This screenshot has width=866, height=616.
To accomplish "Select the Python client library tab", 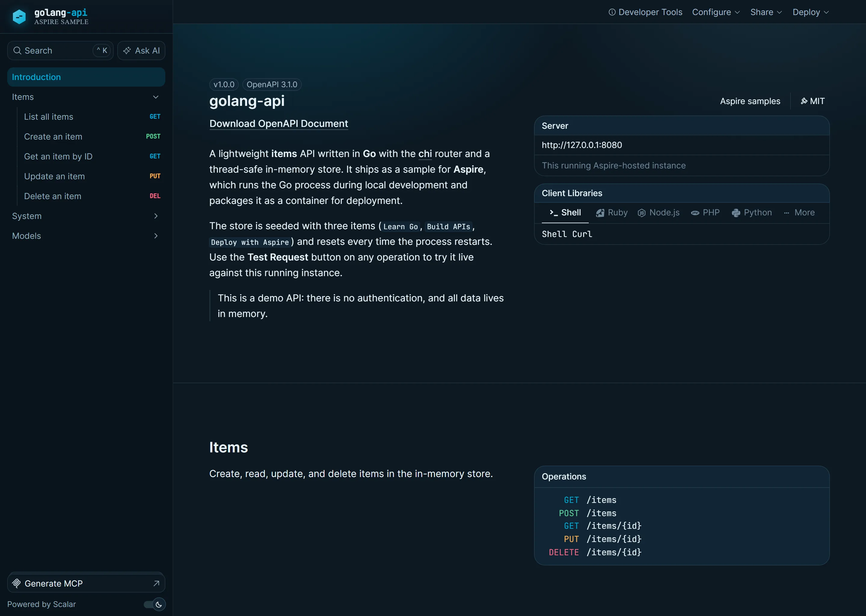I will [752, 213].
